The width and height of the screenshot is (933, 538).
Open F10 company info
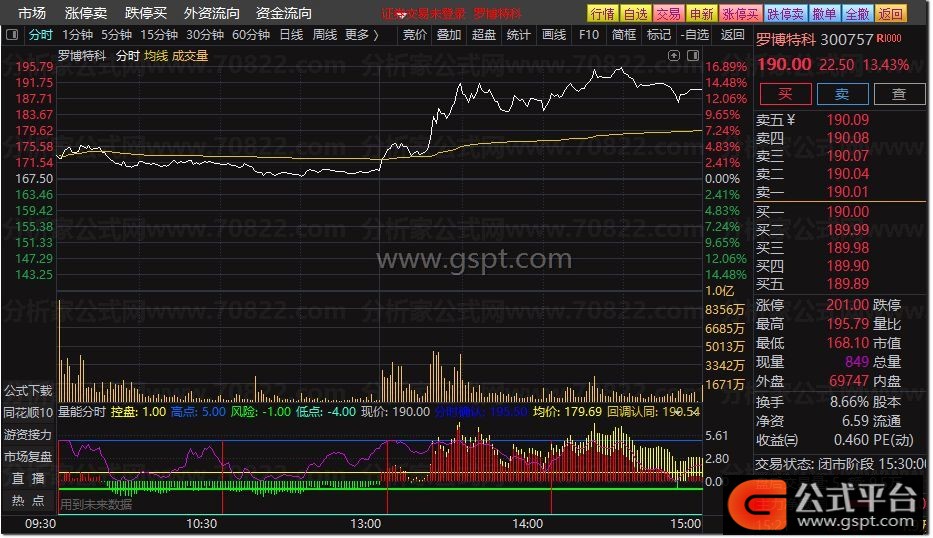click(588, 35)
